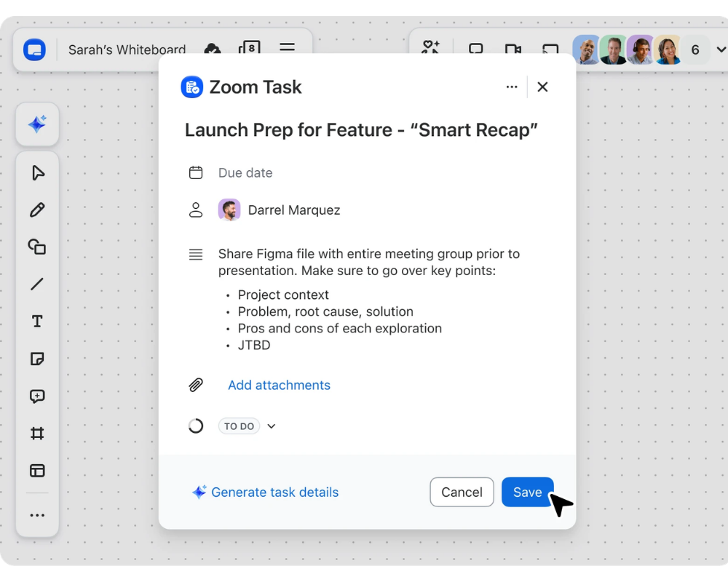This screenshot has height=582, width=728.
Task: Select the Shapes tool
Action: click(x=37, y=247)
